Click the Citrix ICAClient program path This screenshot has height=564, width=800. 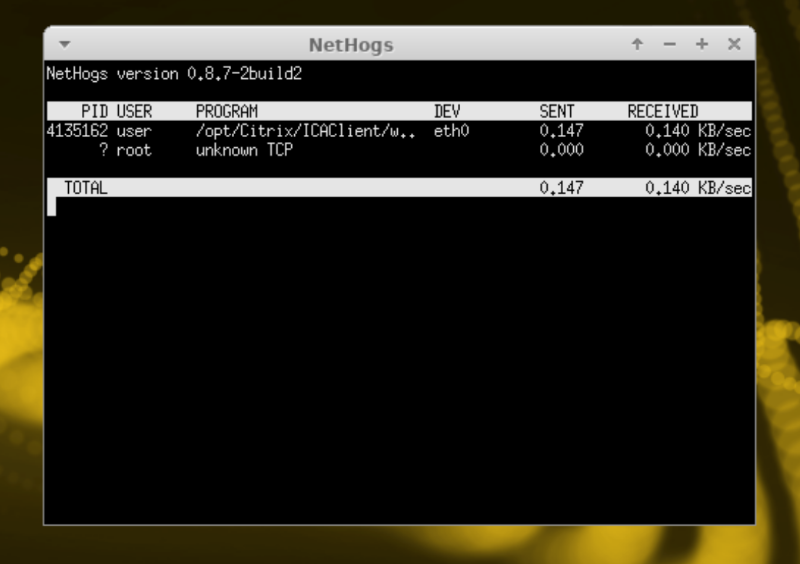(x=305, y=131)
